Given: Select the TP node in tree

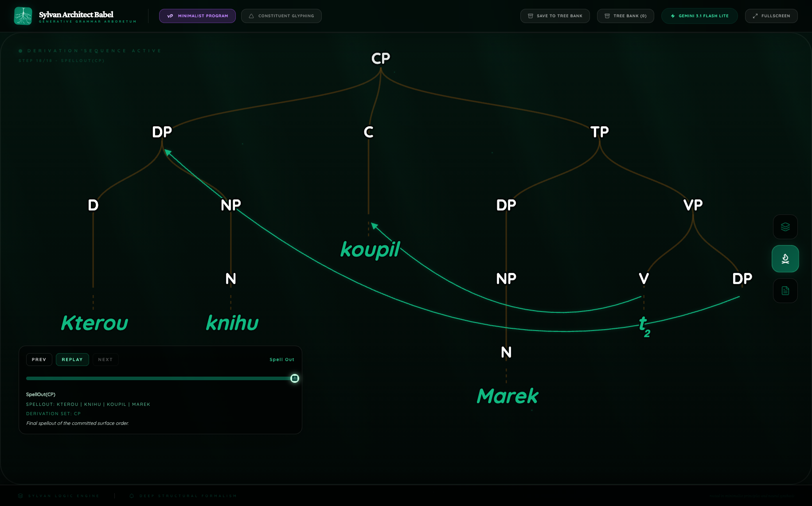Looking at the screenshot, I should pyautogui.click(x=599, y=132).
